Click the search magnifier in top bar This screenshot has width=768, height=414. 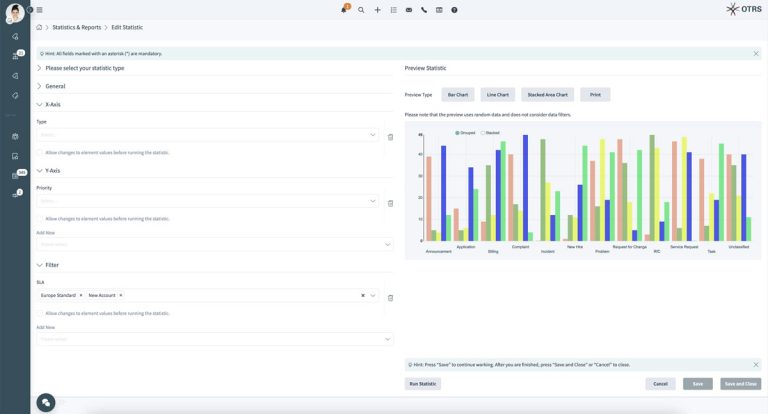[x=361, y=9]
